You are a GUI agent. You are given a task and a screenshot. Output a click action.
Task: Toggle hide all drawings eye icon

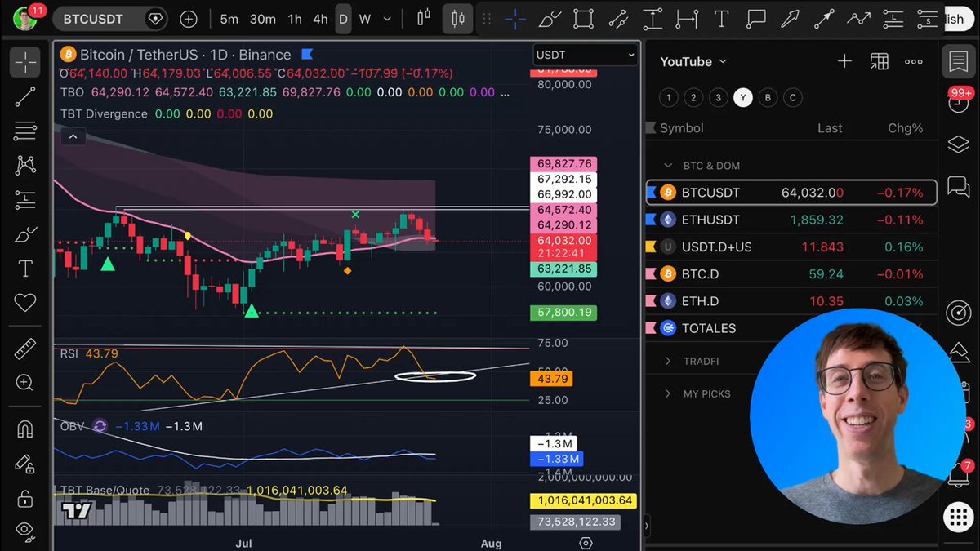(x=25, y=531)
